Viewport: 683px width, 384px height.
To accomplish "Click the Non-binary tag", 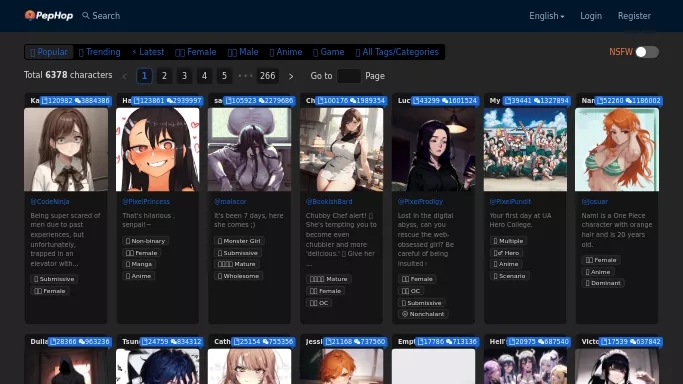I will (x=145, y=241).
